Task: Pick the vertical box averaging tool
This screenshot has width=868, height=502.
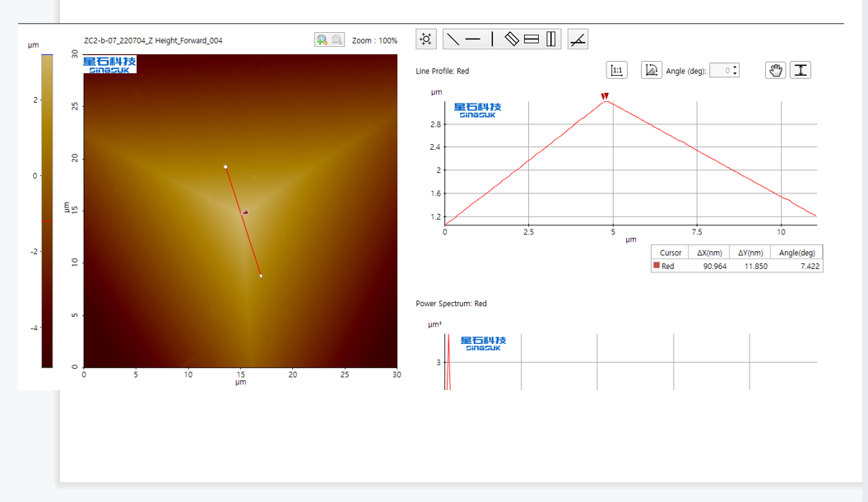Action: coord(551,39)
